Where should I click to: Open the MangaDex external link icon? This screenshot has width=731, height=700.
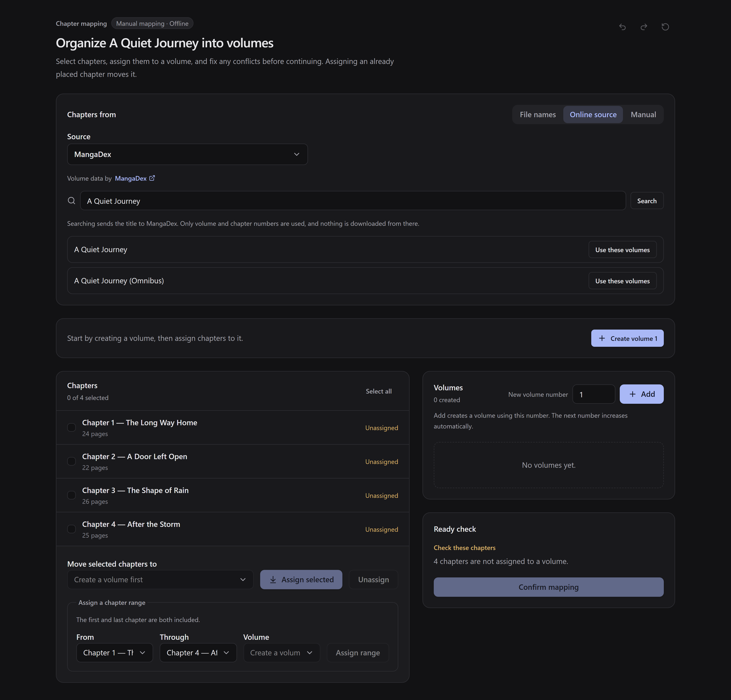152,178
